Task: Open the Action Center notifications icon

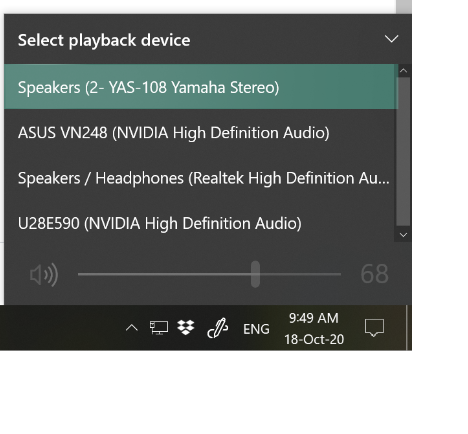Action: pos(374,328)
